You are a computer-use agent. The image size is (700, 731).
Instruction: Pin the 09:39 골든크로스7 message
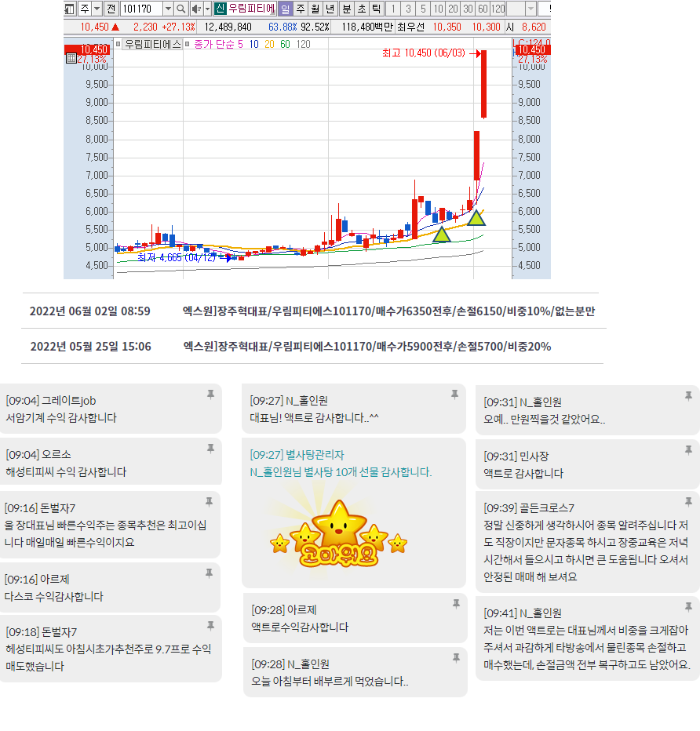(688, 502)
